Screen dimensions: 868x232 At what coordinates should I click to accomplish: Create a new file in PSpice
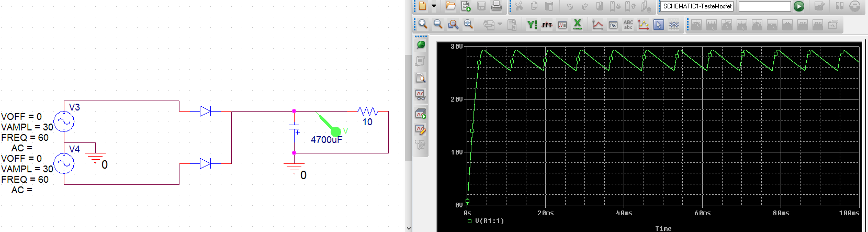coord(422,6)
